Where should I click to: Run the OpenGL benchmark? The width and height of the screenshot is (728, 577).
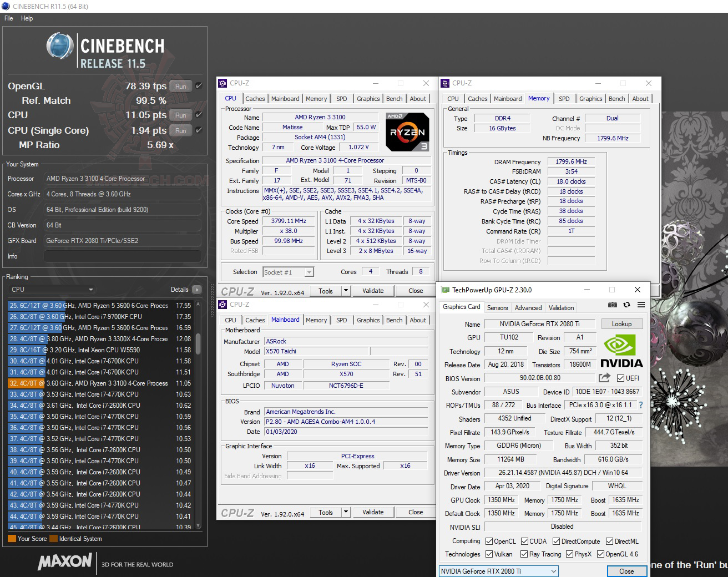tap(181, 86)
